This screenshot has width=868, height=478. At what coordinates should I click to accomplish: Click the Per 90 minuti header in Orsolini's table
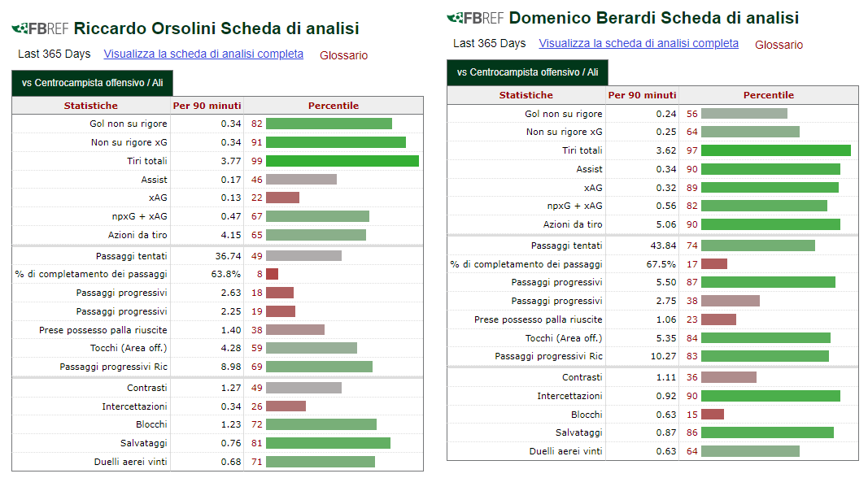click(207, 106)
